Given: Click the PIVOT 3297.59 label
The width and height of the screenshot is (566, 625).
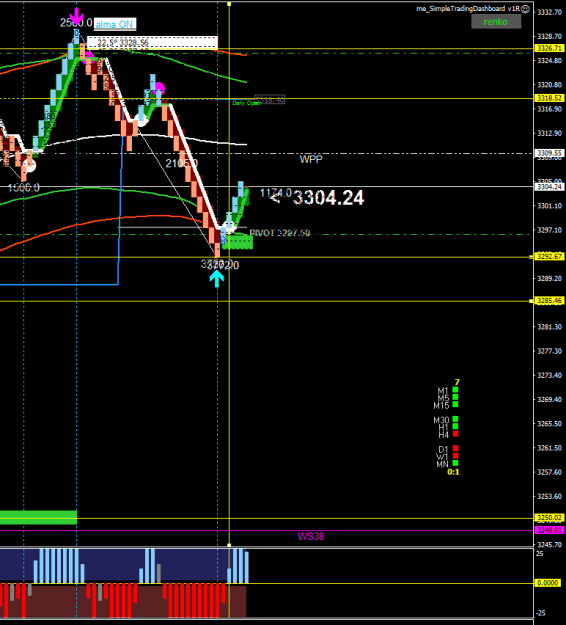Looking at the screenshot, I should click(x=279, y=233).
